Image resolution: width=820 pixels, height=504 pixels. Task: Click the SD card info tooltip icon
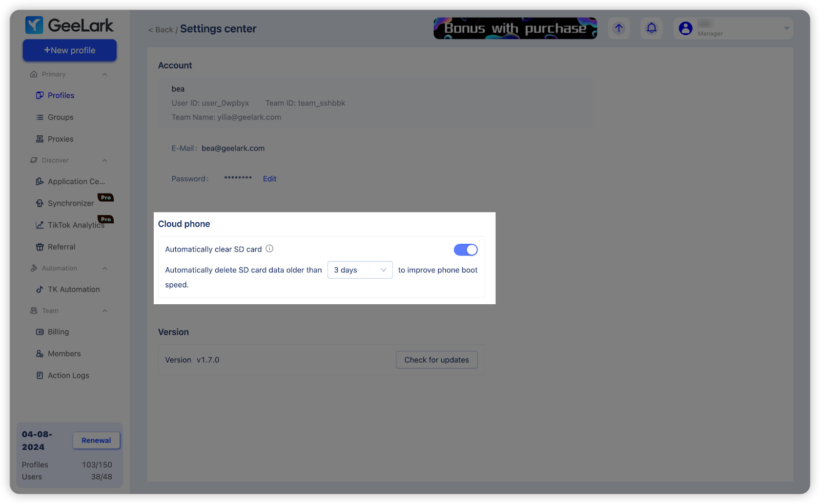[x=270, y=248]
